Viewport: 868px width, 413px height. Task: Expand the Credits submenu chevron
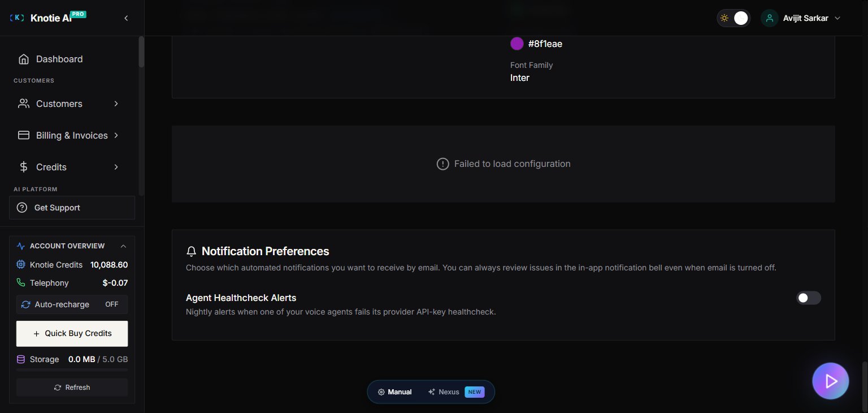(x=116, y=167)
